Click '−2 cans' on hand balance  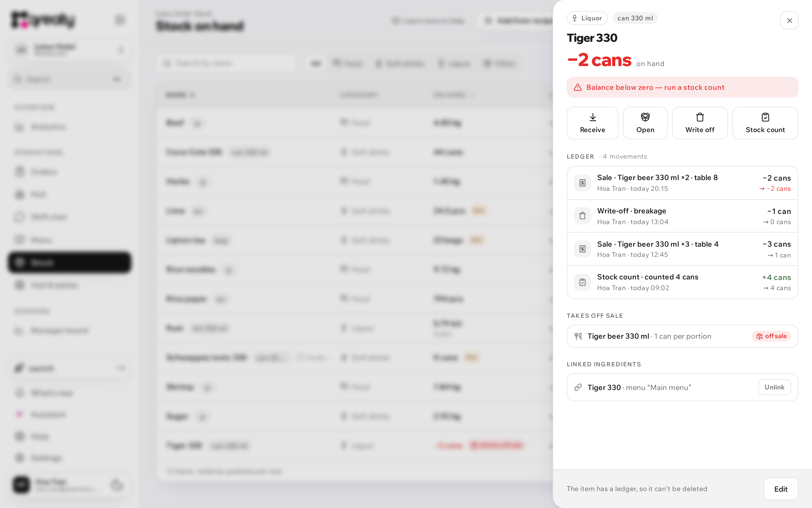pos(599,60)
